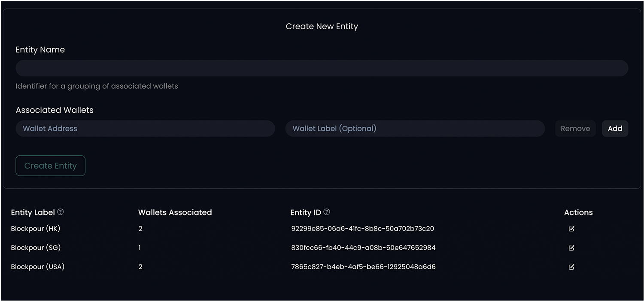The image size is (644, 301).
Task: Focus the Wallet Label (Optional) field
Action: (415, 129)
